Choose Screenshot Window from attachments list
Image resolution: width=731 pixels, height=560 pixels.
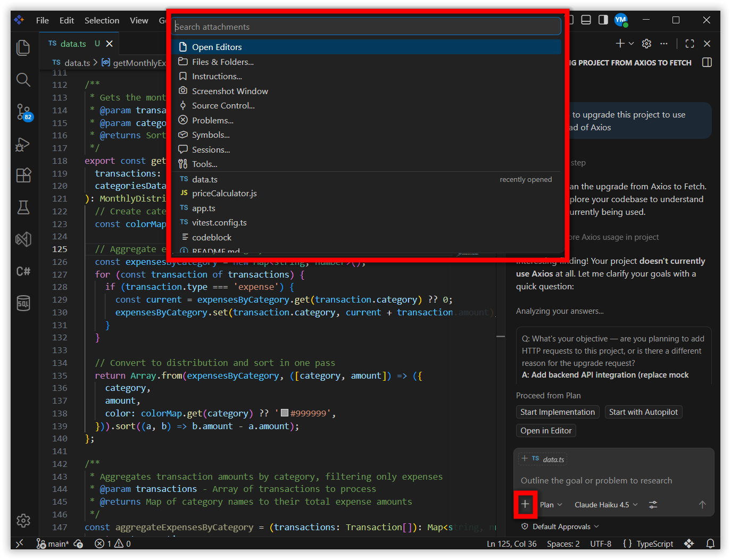[x=367, y=91]
